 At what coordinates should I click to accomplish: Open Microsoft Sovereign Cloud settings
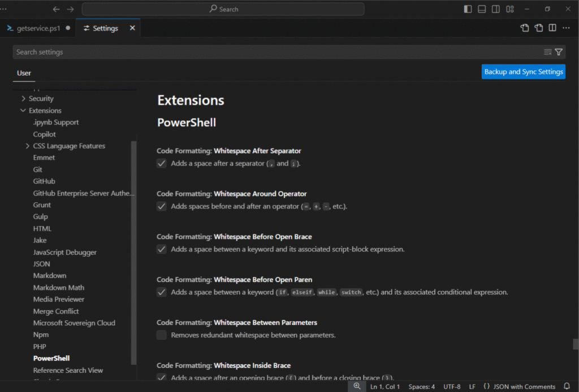click(x=74, y=323)
